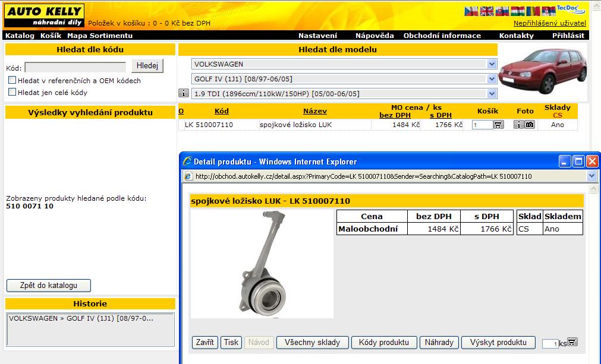Open the Košík menu item
Image resolution: width=601 pixels, height=364 pixels.
51,36
